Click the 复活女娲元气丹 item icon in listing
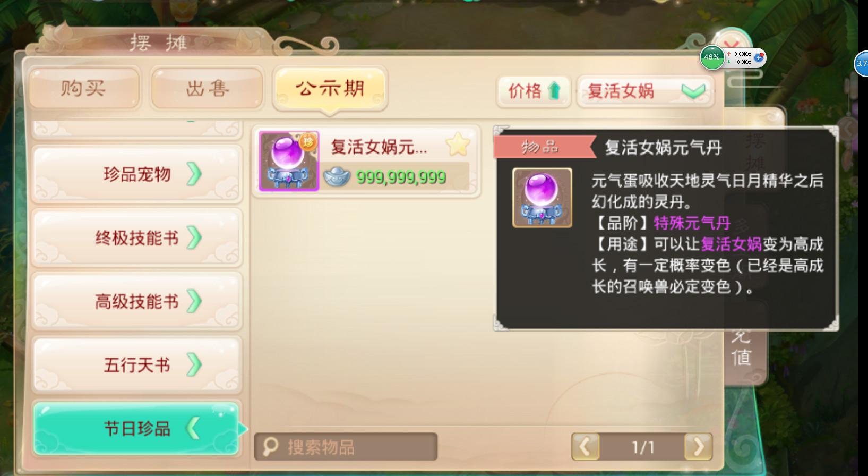This screenshot has height=476, width=868. point(288,161)
